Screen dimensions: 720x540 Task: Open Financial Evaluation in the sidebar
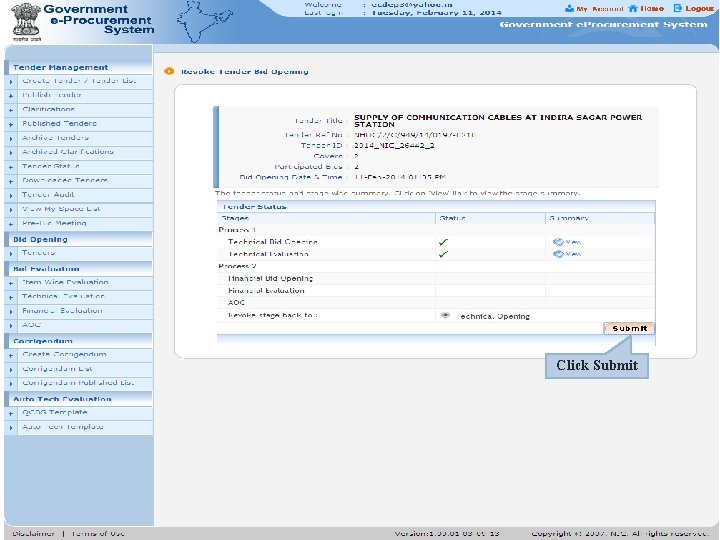(x=62, y=311)
